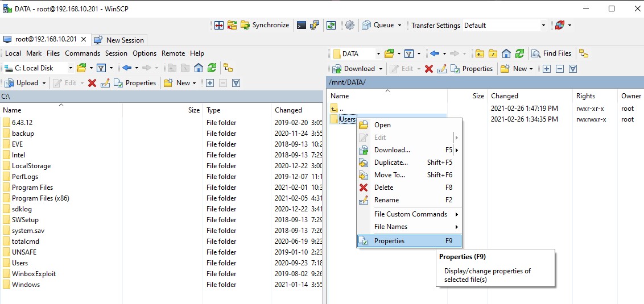Open the Session menu
The image size is (644, 304).
tap(116, 53)
